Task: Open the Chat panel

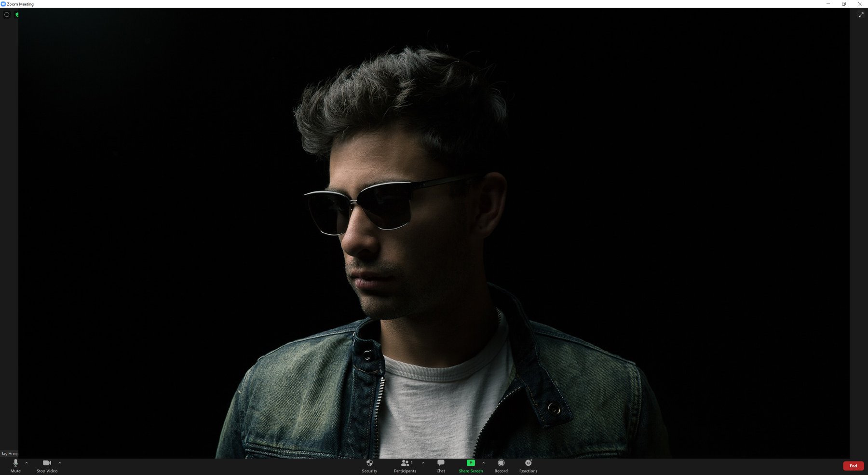Action: click(441, 466)
